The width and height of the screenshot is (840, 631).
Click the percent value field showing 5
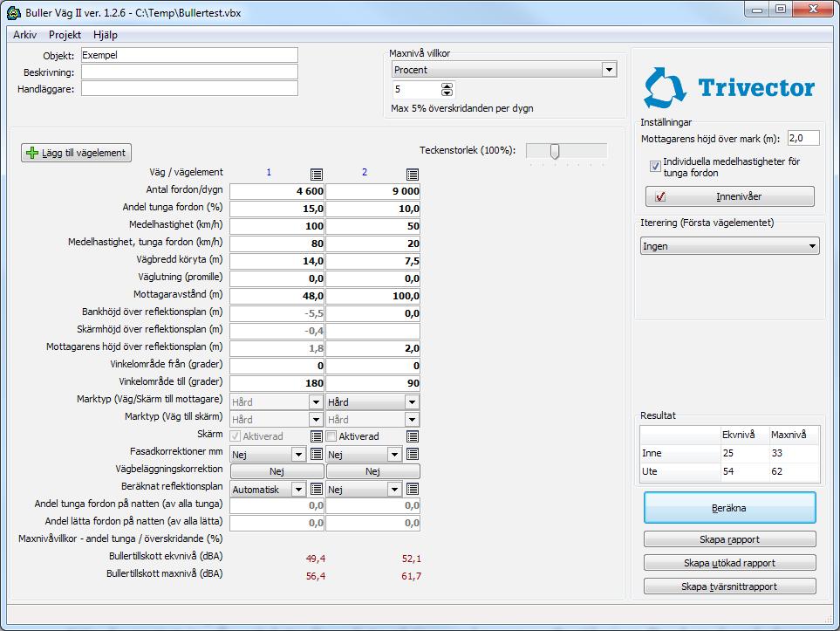(417, 89)
